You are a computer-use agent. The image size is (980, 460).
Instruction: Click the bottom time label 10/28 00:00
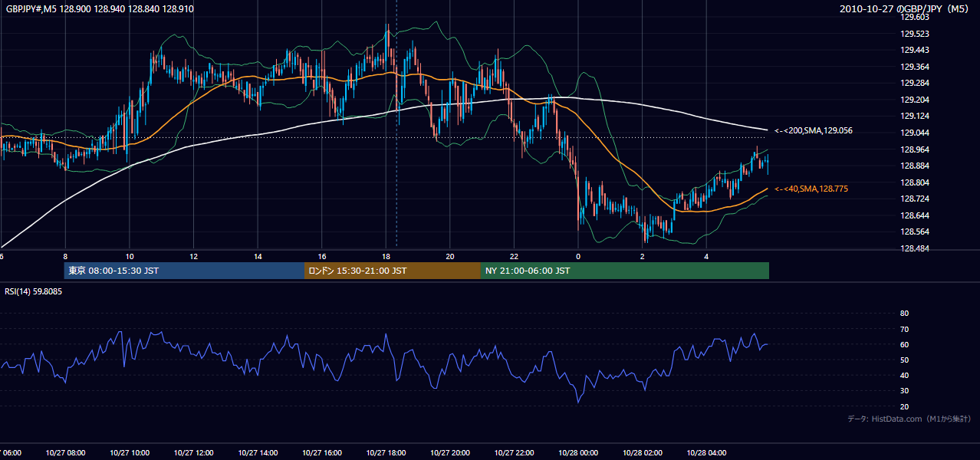click(x=578, y=453)
